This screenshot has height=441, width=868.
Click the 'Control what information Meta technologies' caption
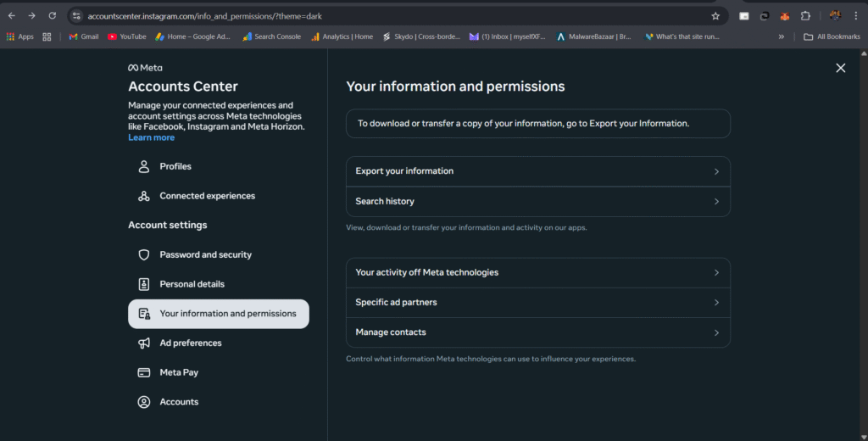click(x=491, y=359)
